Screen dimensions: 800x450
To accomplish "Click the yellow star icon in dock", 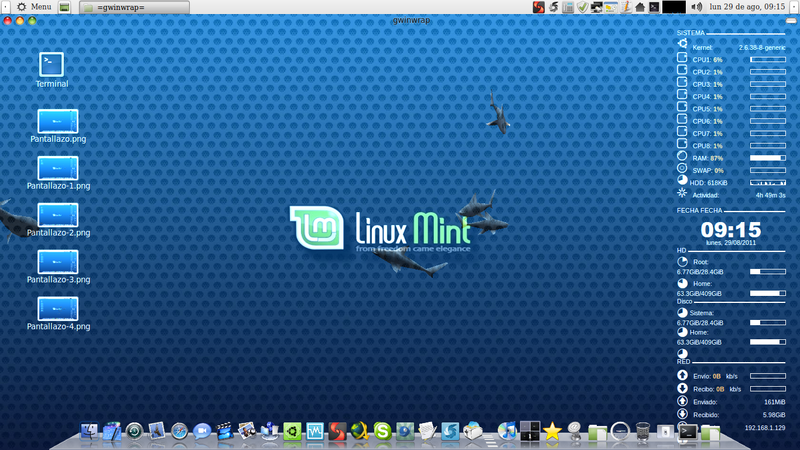I will 552,431.
